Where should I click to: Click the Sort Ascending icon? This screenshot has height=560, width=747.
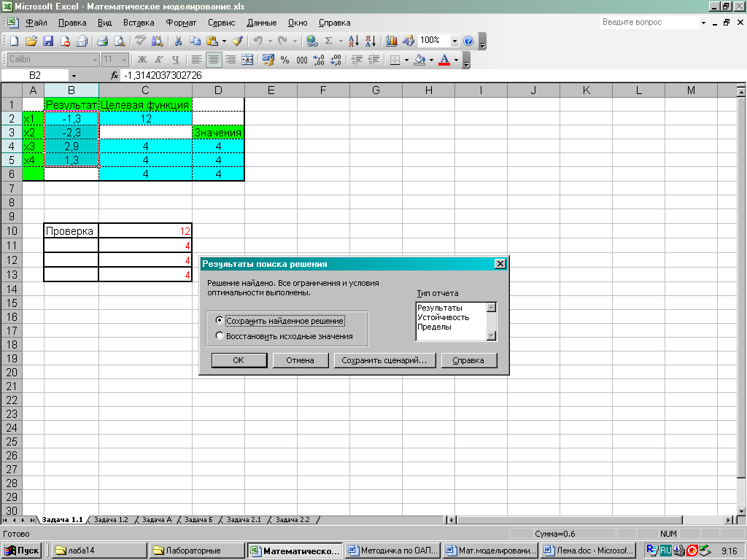(354, 41)
